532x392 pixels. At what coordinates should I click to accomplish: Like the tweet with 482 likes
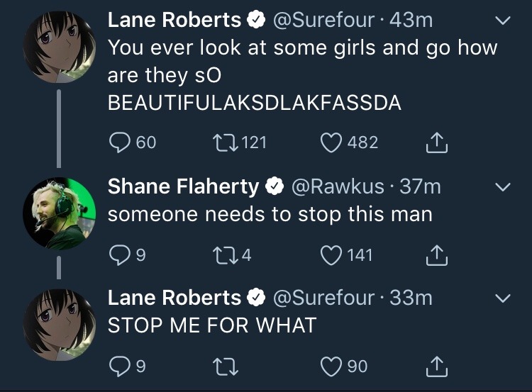(x=330, y=142)
